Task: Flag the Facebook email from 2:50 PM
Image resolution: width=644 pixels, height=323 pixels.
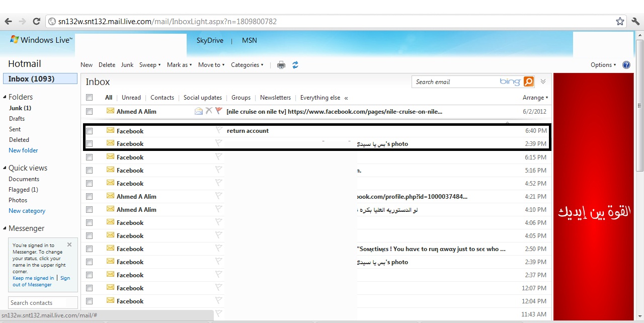Action: (218, 249)
